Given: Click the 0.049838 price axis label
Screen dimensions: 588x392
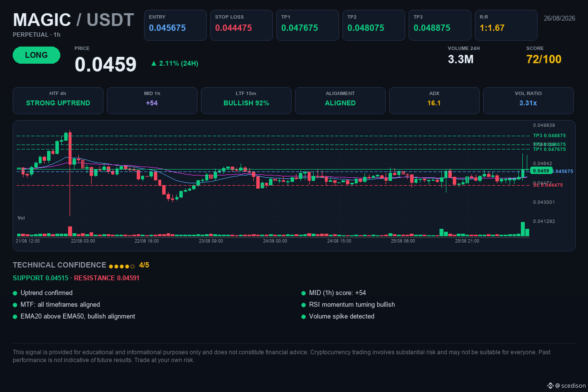Looking at the screenshot, I should tap(544, 125).
